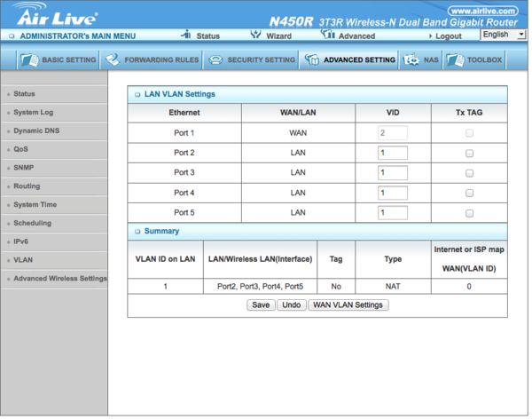The height and width of the screenshot is (419, 532).
Task: Click icon beside Summary header
Action: coord(137,232)
